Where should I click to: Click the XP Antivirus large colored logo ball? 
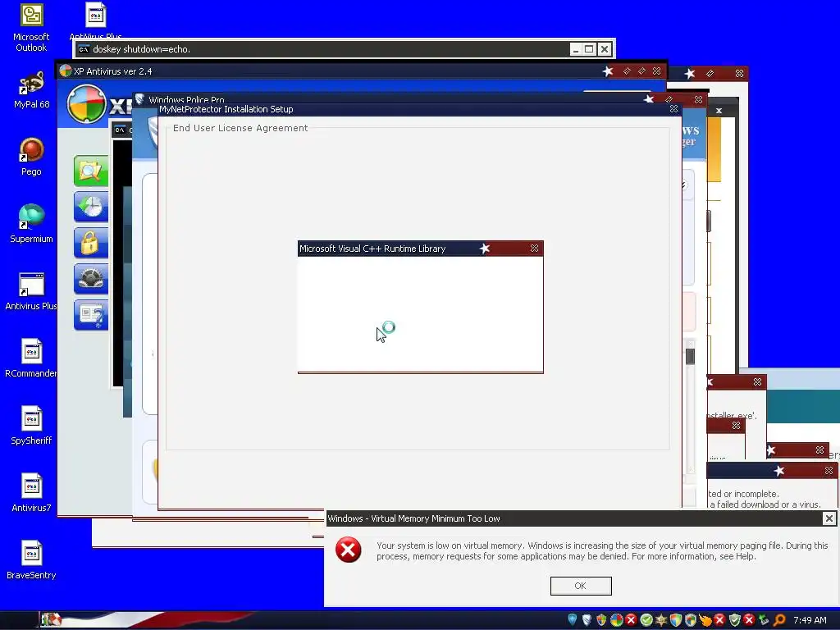pos(86,104)
